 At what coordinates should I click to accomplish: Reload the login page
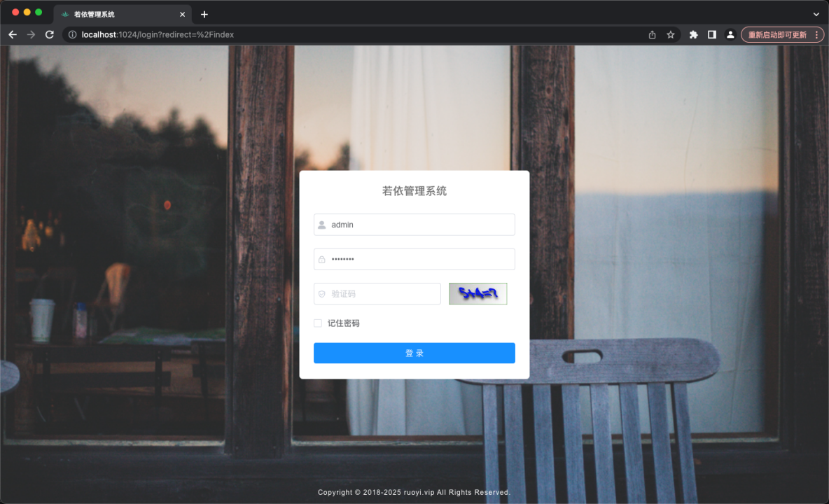[x=50, y=34]
